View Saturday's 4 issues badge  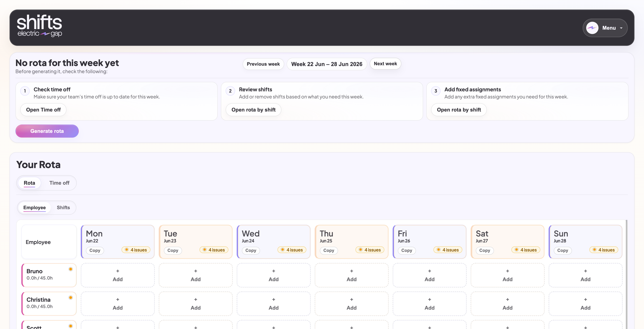coord(526,250)
